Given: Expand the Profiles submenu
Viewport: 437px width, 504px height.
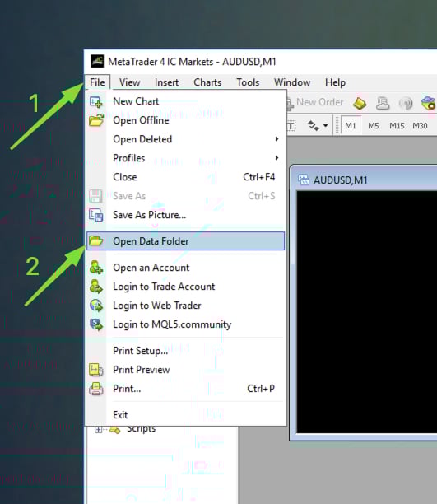Looking at the screenshot, I should click(x=185, y=158).
